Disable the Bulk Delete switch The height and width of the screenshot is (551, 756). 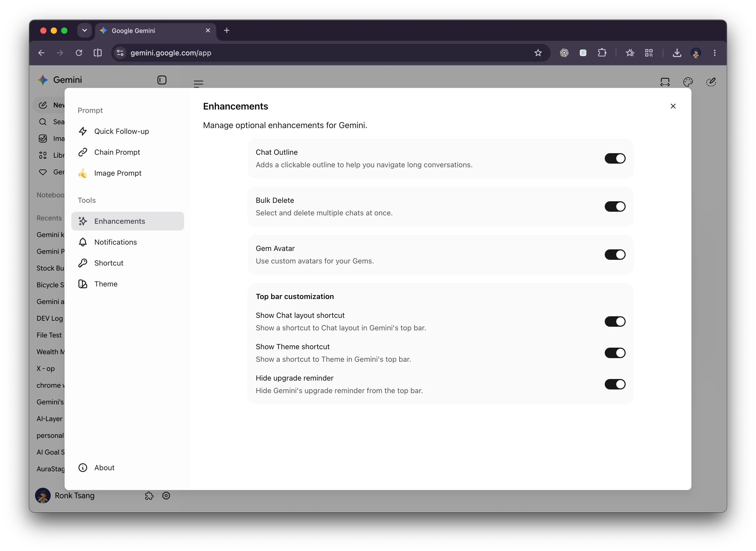(615, 206)
